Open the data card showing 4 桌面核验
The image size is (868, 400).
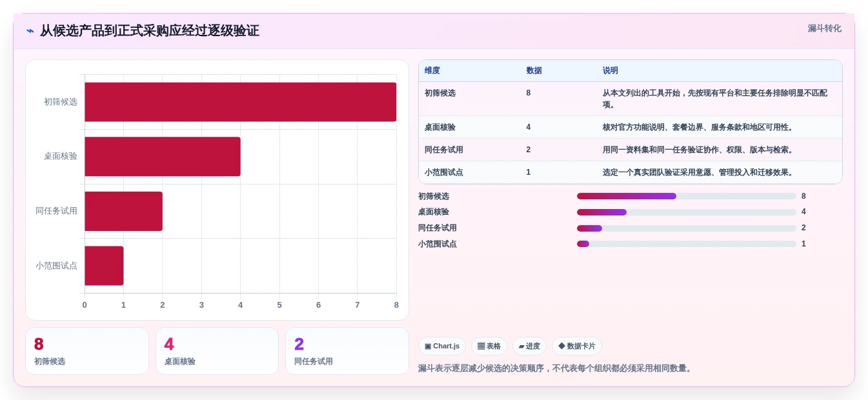coord(217,351)
